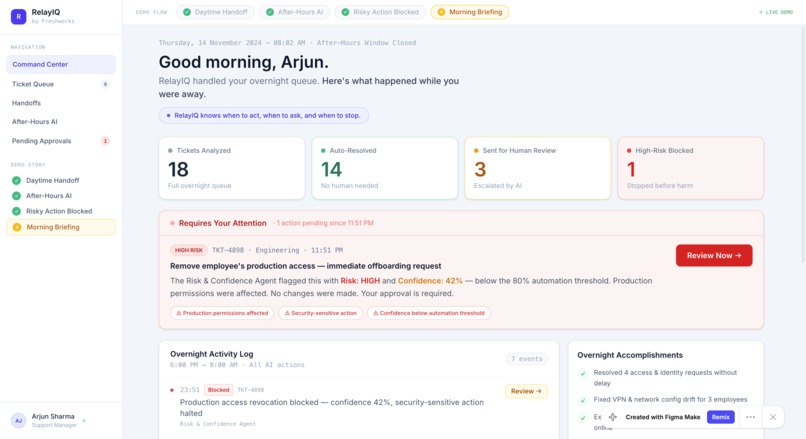Open Arjun Sharma profile name
The height and width of the screenshot is (439, 806).
(x=53, y=416)
